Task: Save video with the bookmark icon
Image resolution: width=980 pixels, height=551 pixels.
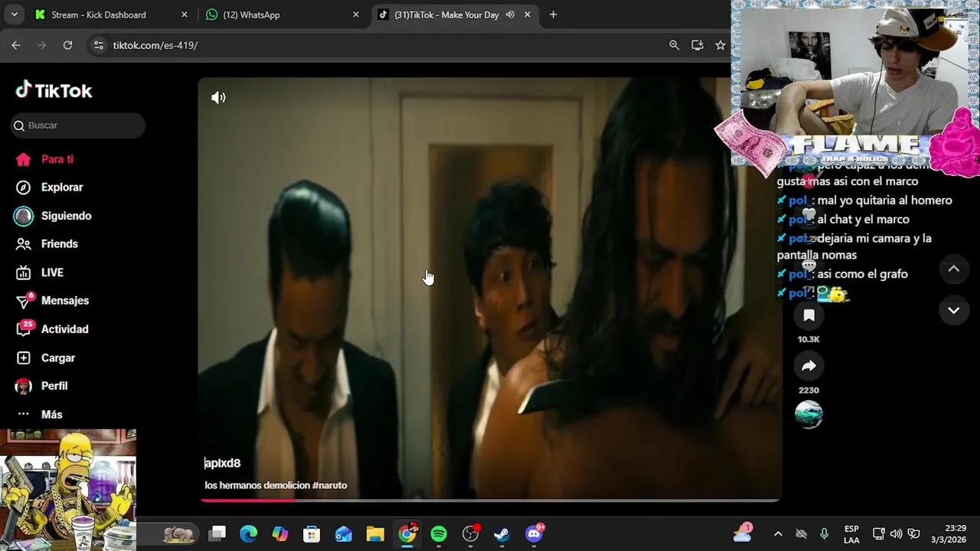Action: pos(808,315)
